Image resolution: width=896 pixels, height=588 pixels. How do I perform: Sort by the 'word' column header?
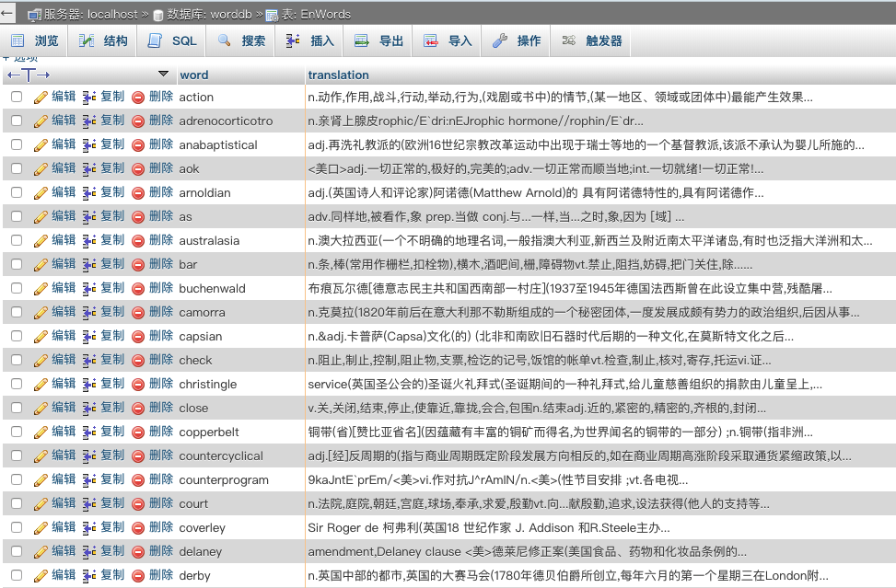click(193, 75)
